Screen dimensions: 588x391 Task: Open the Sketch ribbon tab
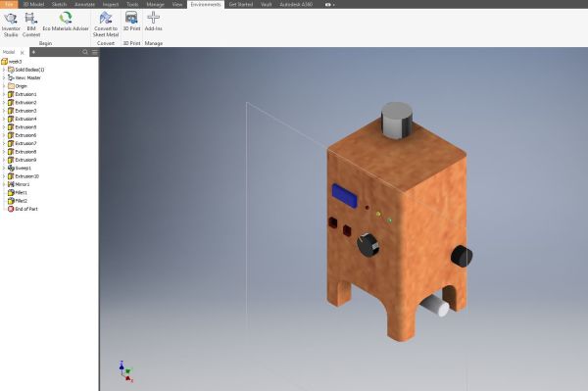[59, 5]
